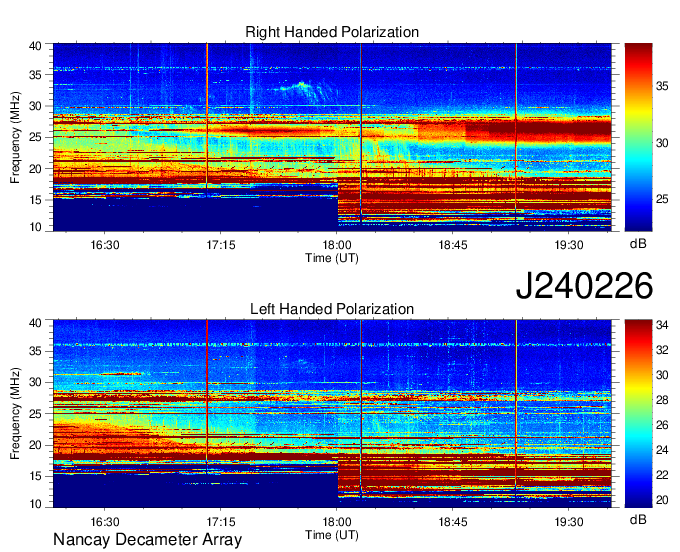Click the 24 value on Left Handed color bar

click(x=662, y=450)
